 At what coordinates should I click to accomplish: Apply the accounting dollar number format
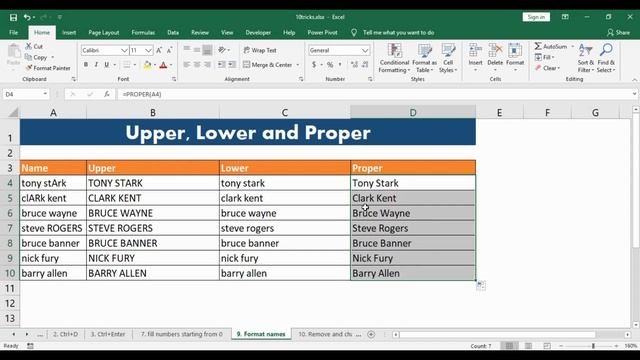pos(314,64)
